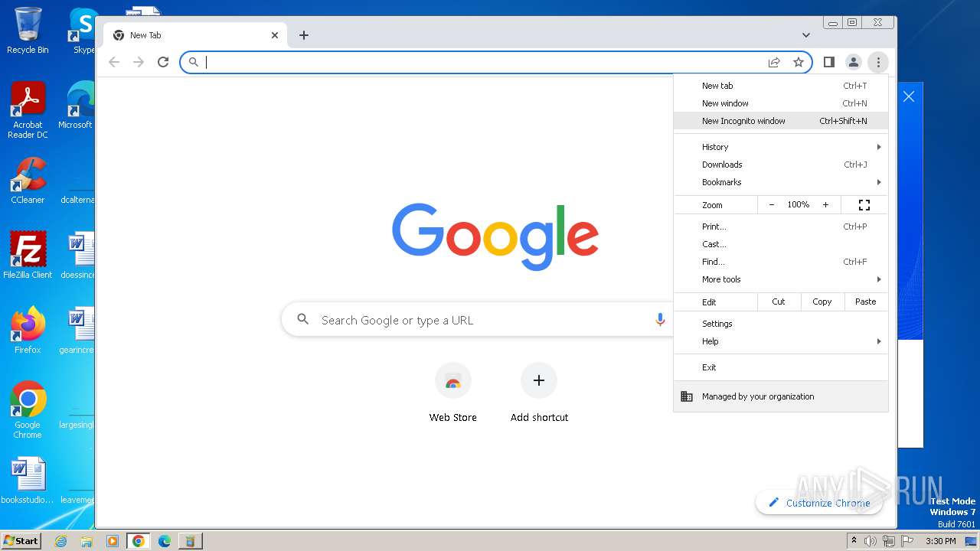The image size is (980, 551).
Task: Bookmark this tab with the star icon
Action: 799,62
